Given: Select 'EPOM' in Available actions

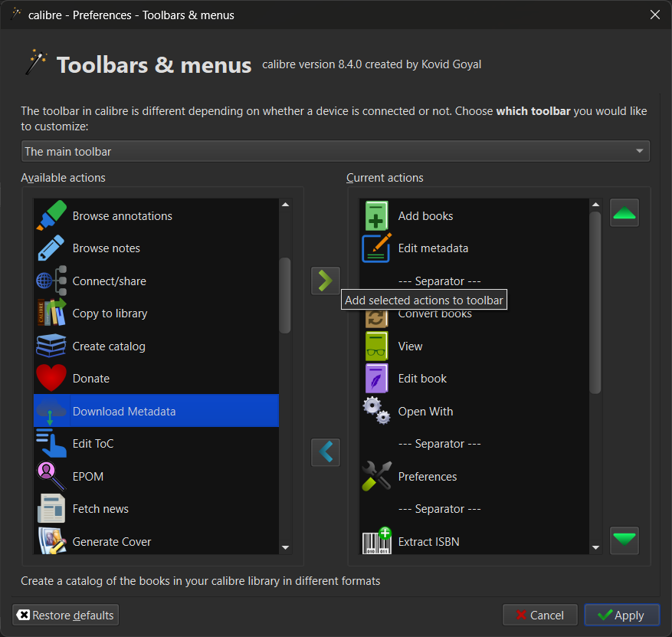Looking at the screenshot, I should (x=156, y=476).
